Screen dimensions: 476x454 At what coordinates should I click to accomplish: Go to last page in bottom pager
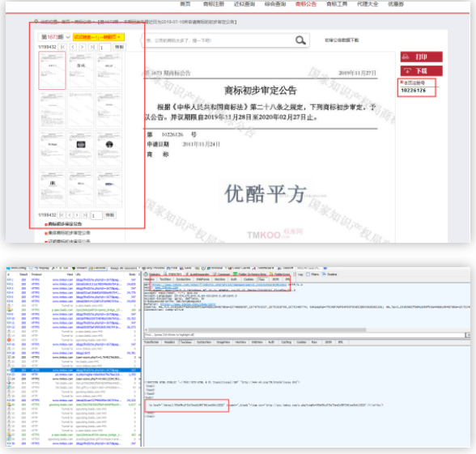pos(85,215)
